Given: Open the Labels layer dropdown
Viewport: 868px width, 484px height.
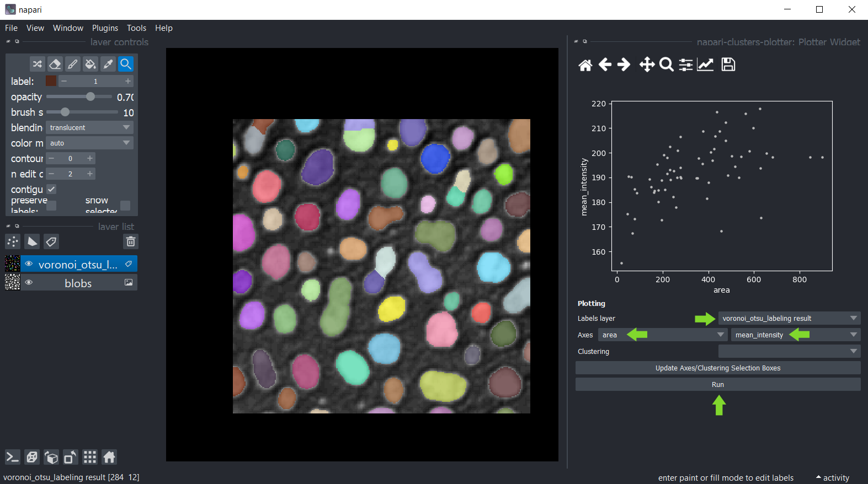Looking at the screenshot, I should [789, 318].
